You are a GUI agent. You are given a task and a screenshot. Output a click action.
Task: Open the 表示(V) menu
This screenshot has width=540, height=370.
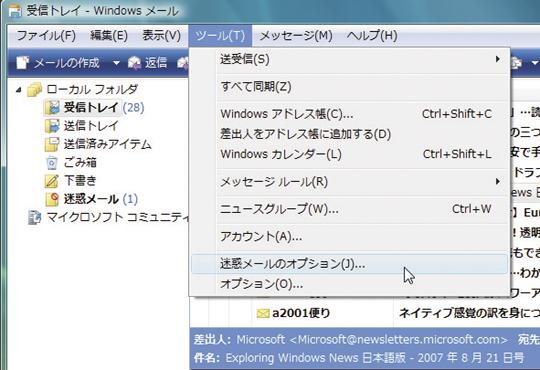coord(162,35)
